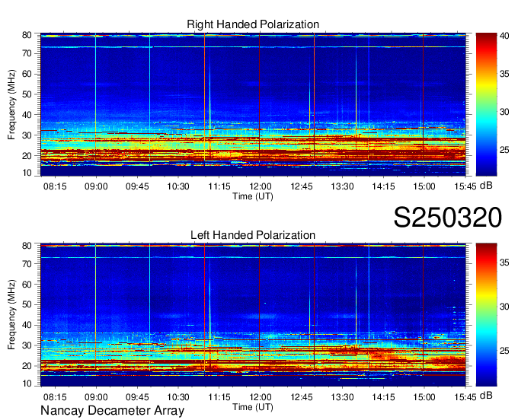Click the 35 value on right-handed colorbar
Image resolution: width=518 pixels, height=420 pixels.
(504, 74)
